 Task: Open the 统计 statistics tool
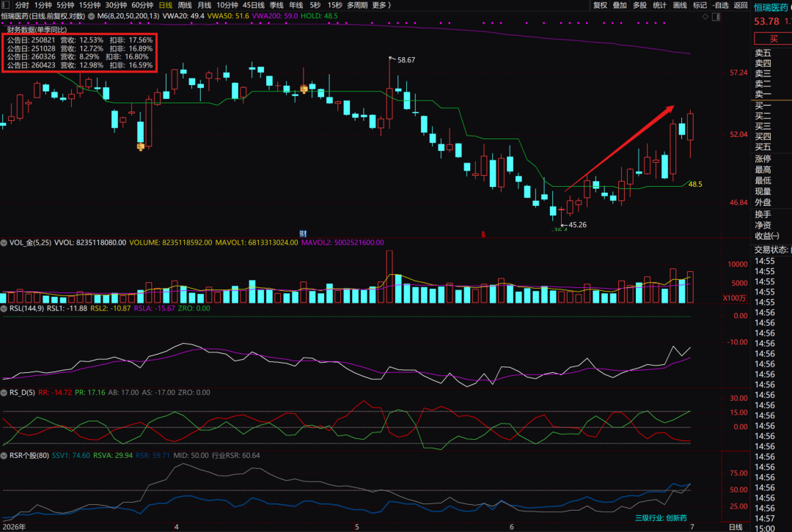(660, 5)
